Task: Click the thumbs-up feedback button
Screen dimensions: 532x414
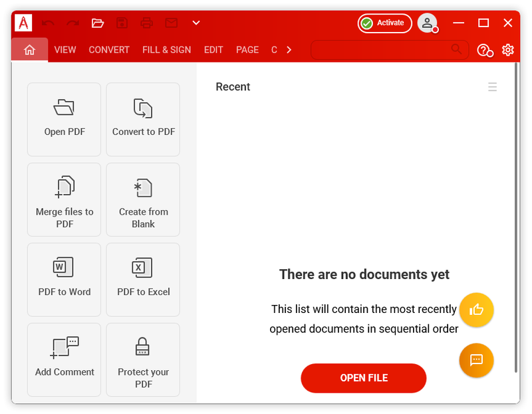Action: pos(476,310)
